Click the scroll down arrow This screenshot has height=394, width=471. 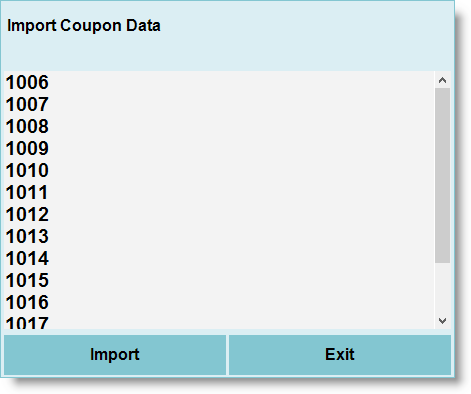point(442,321)
